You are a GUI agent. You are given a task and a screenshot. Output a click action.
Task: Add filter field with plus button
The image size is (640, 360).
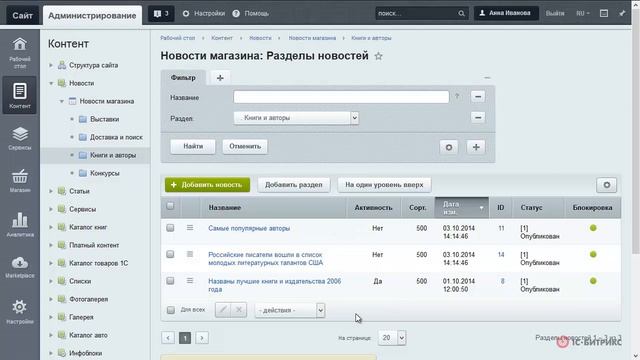pos(476,147)
